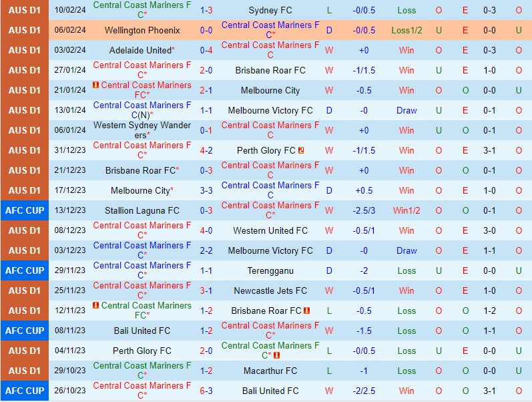This screenshot has height=402, width=532.
Task: Click Loss result on Terengganu row
Action: click(x=407, y=270)
